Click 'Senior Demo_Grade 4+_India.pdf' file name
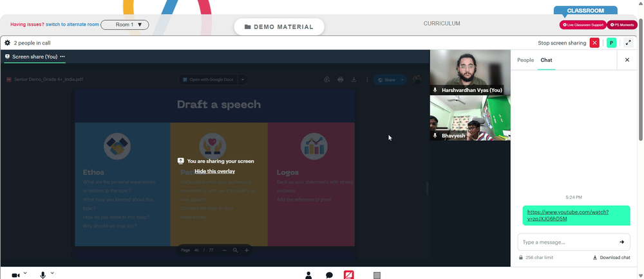 [x=48, y=80]
